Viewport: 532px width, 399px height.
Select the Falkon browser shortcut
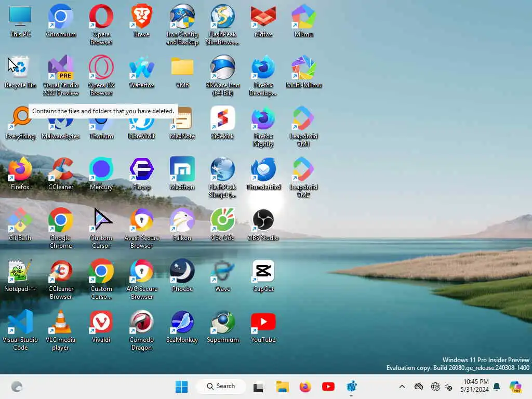point(182,224)
